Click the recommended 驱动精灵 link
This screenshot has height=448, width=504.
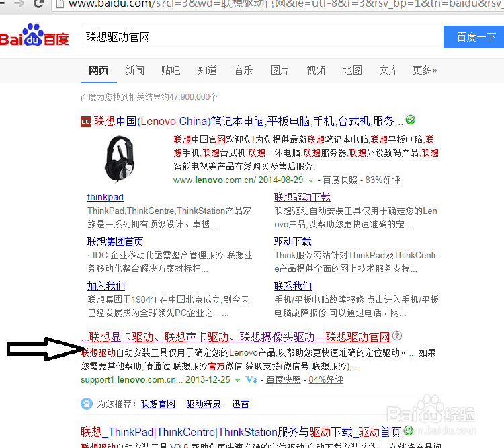pyautogui.click(x=204, y=404)
